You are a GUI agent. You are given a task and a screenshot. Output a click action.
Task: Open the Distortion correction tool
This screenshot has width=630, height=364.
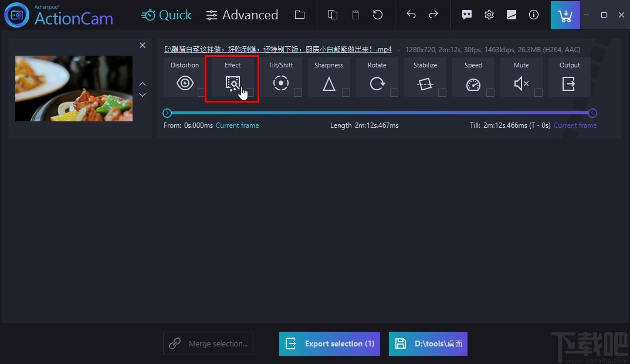click(x=184, y=83)
